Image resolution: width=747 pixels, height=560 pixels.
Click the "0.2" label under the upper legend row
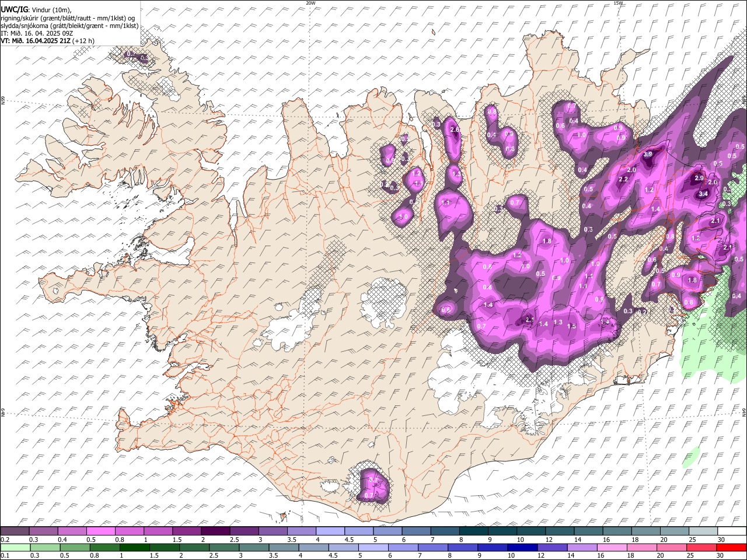pos(5,540)
